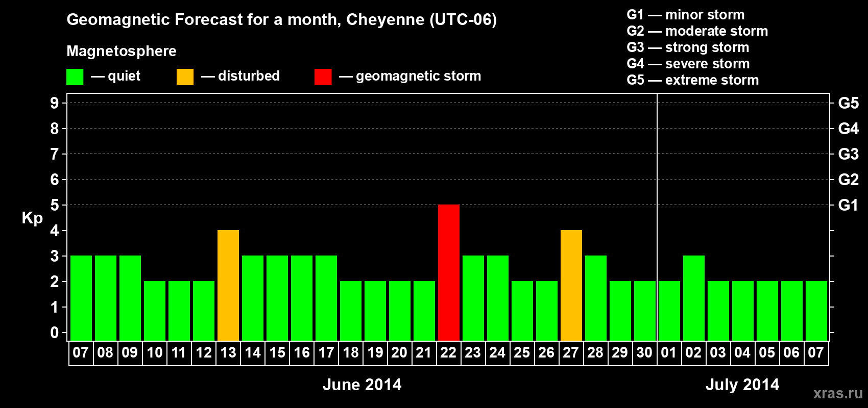Click date label 30 on the axis
The width and height of the screenshot is (868, 408).
(644, 352)
